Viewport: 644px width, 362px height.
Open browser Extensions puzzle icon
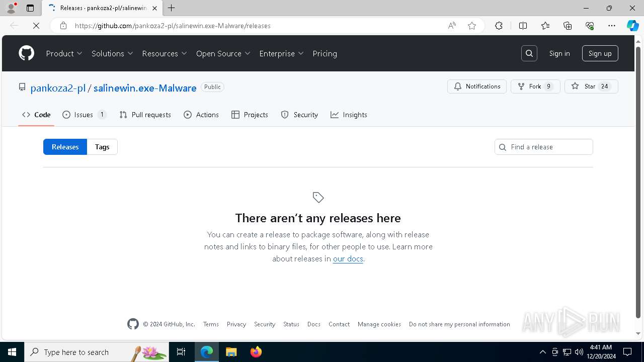point(499,26)
